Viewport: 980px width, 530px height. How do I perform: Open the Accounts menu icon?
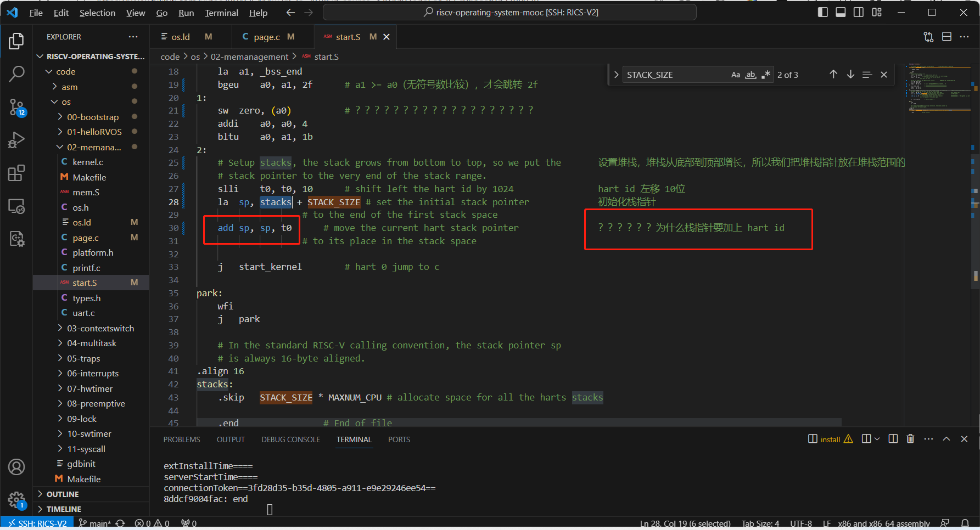pos(16,467)
